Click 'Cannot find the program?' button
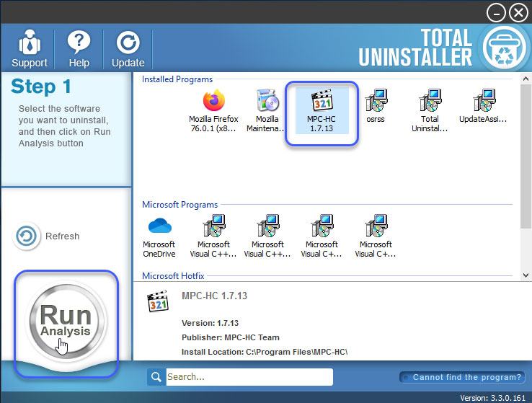 click(x=462, y=377)
